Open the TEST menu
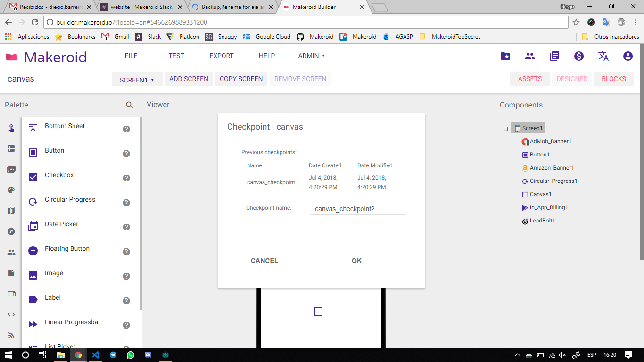The width and height of the screenshot is (644, 362). point(176,56)
